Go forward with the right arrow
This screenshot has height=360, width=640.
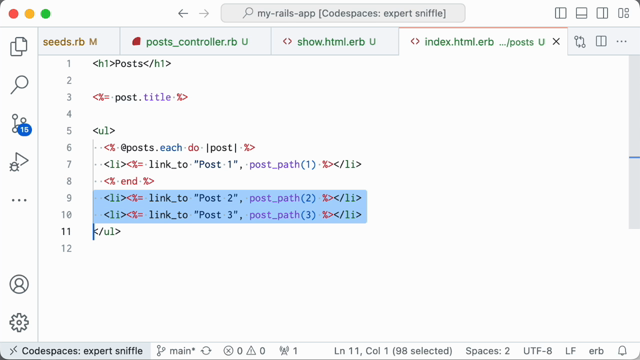click(x=204, y=13)
